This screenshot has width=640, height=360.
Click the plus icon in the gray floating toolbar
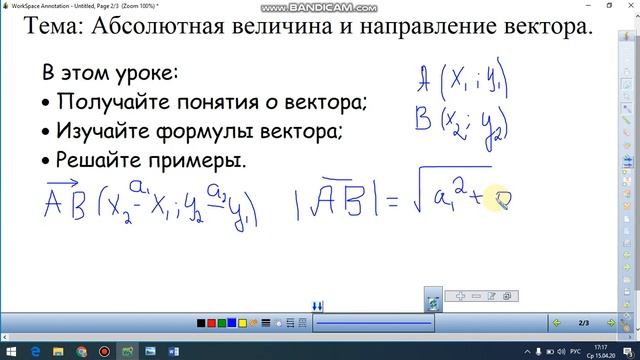460,296
